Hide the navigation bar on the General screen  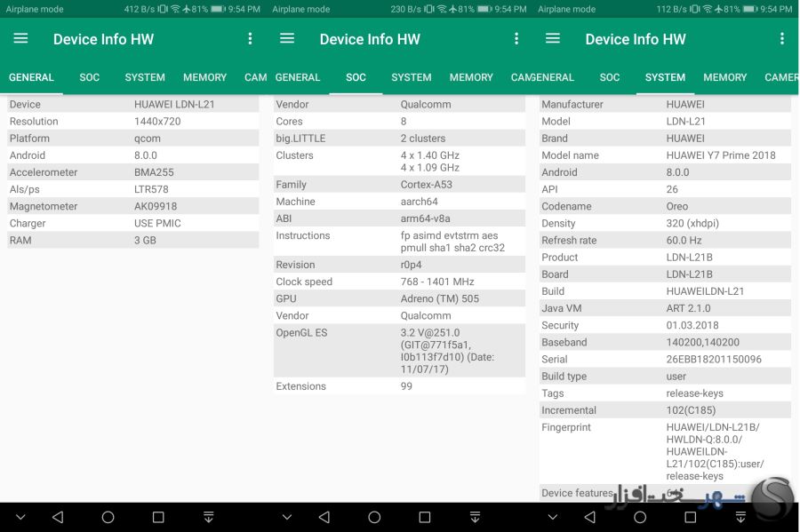pos(20,517)
